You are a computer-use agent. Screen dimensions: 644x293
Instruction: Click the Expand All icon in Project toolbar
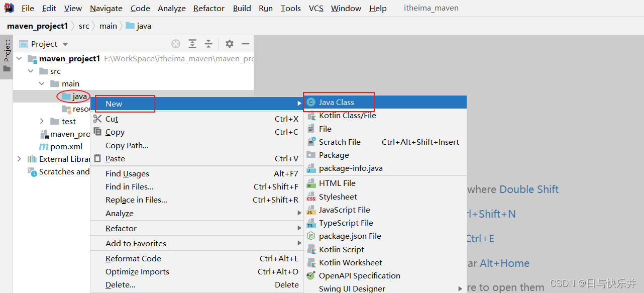pos(192,44)
